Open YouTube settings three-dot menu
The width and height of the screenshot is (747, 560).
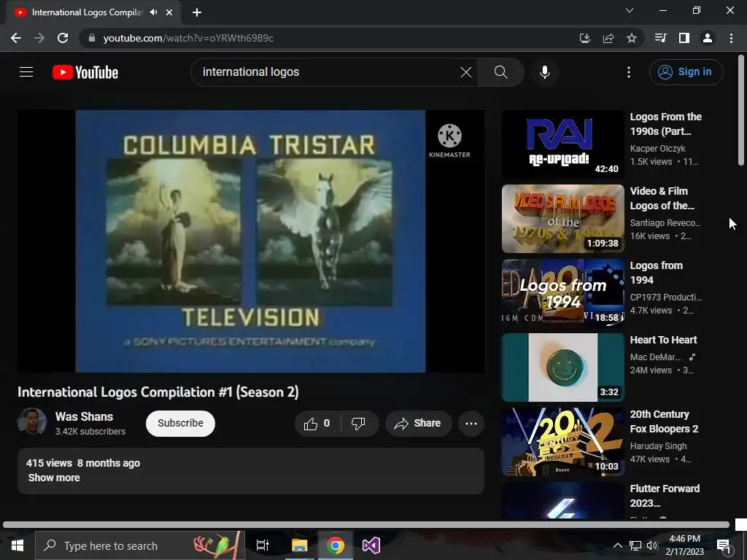click(629, 72)
